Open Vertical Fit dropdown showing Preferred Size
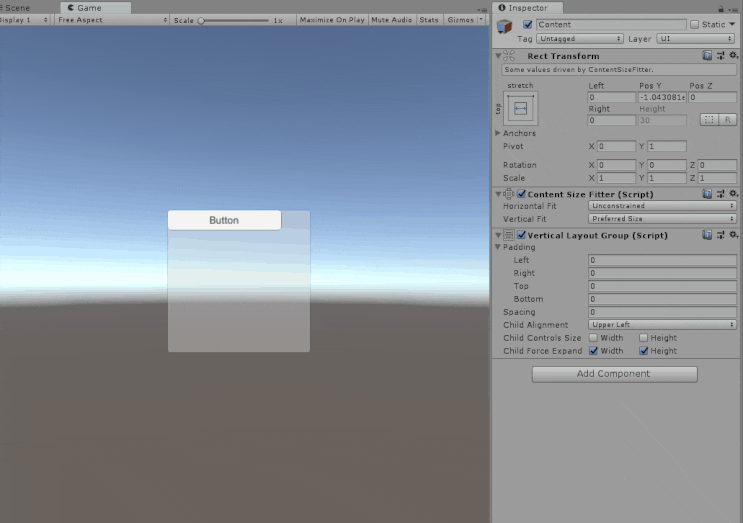 click(x=662, y=219)
